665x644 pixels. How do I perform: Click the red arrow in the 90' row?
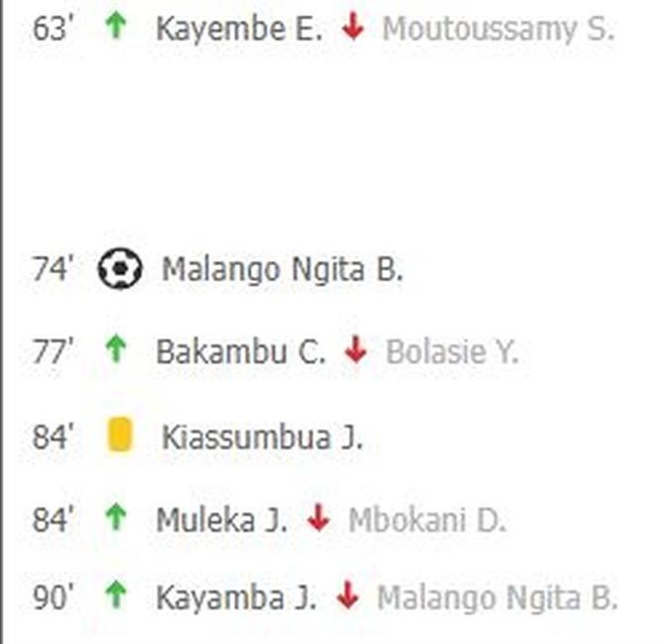point(347,595)
